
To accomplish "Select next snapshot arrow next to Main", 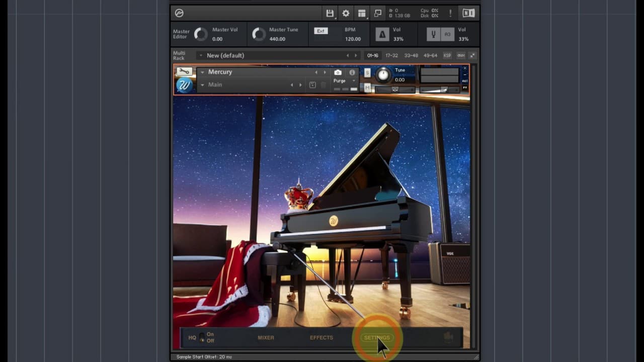I will tap(300, 85).
